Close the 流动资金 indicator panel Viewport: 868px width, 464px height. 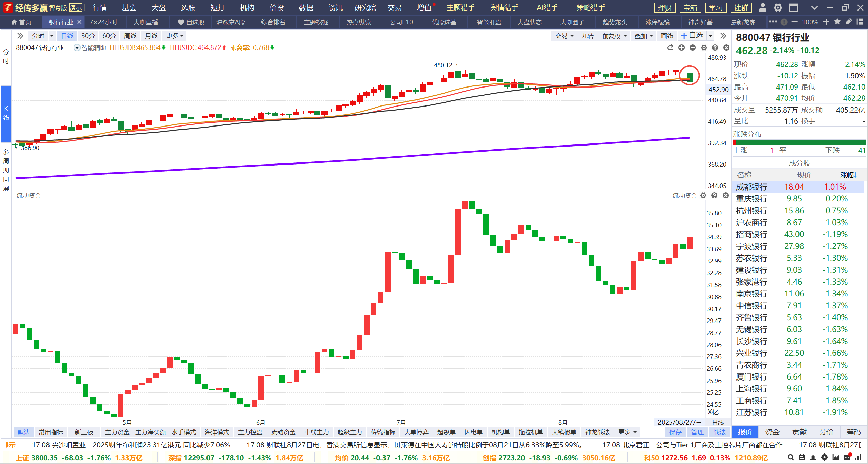point(726,195)
